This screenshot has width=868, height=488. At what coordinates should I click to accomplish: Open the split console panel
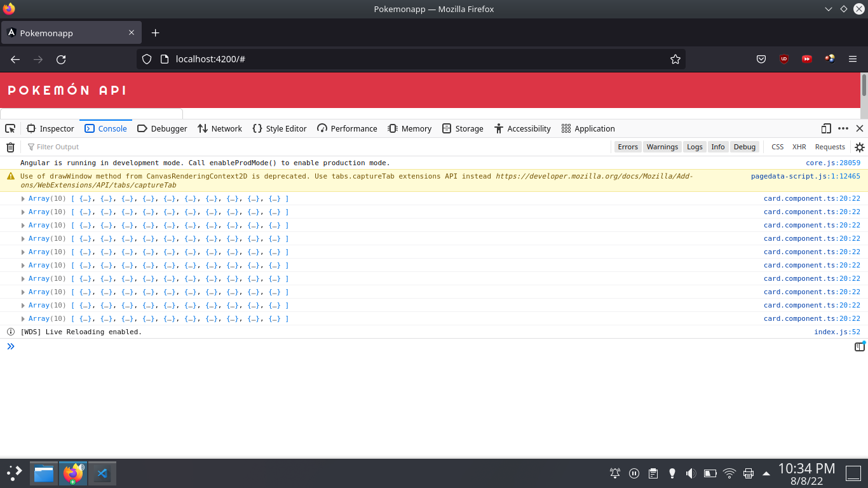coord(860,346)
